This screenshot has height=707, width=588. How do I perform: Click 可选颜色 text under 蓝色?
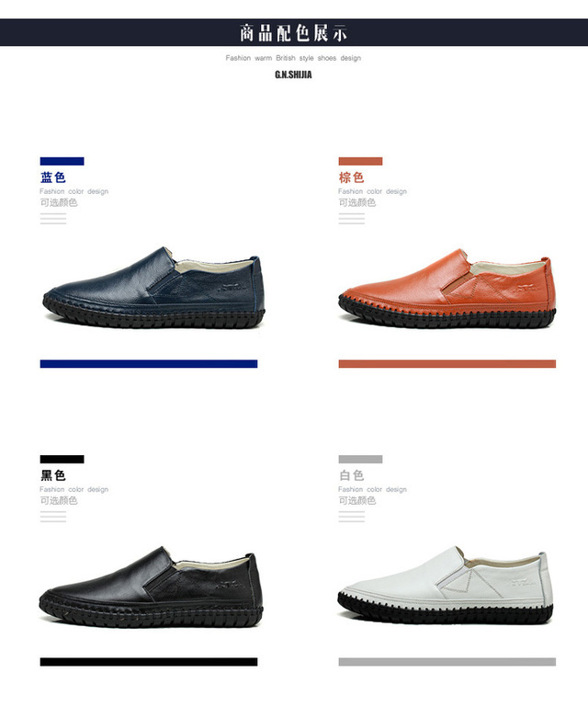(x=59, y=203)
